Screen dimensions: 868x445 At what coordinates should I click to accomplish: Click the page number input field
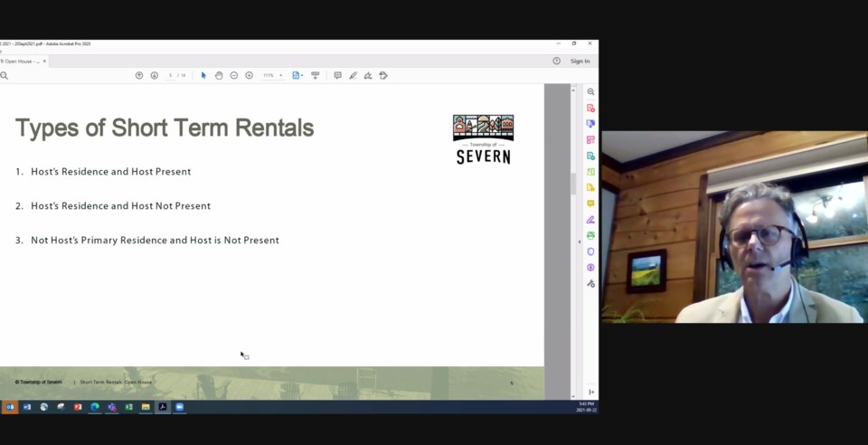171,75
